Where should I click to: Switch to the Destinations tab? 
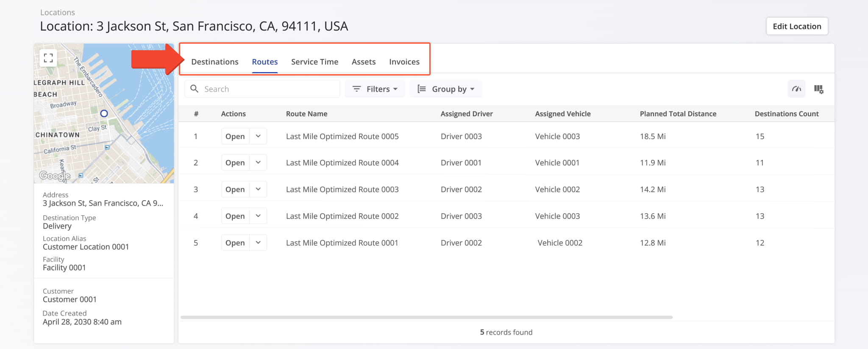tap(215, 62)
